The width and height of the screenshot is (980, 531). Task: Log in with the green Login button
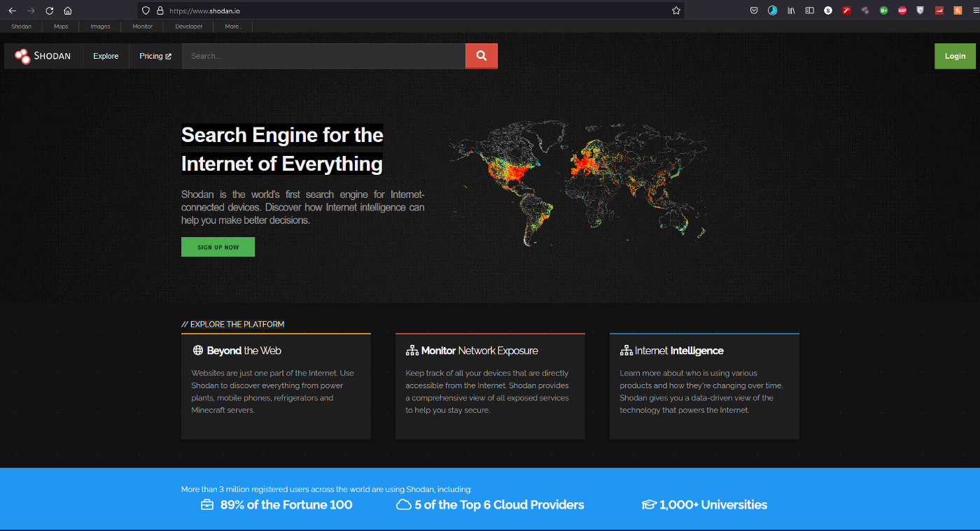[955, 56]
